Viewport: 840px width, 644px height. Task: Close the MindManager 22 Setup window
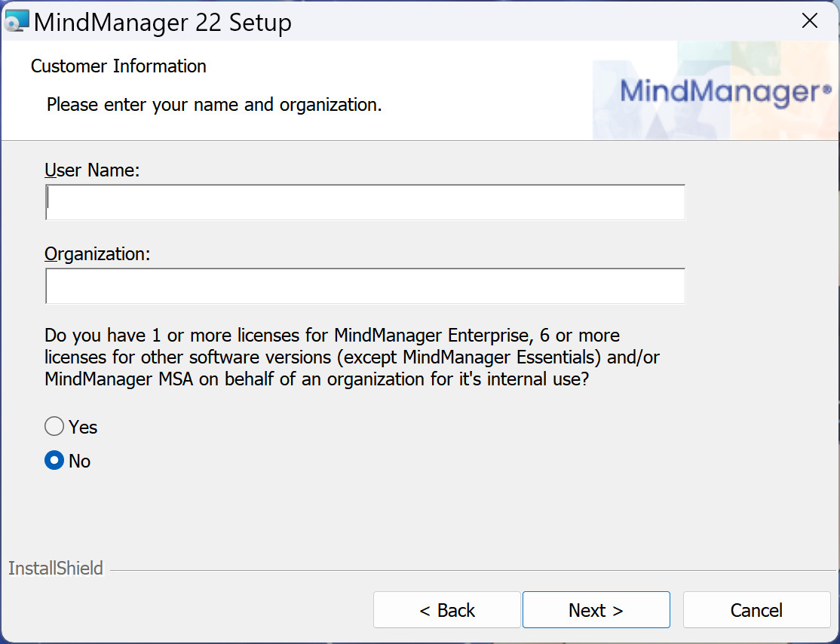tap(809, 21)
